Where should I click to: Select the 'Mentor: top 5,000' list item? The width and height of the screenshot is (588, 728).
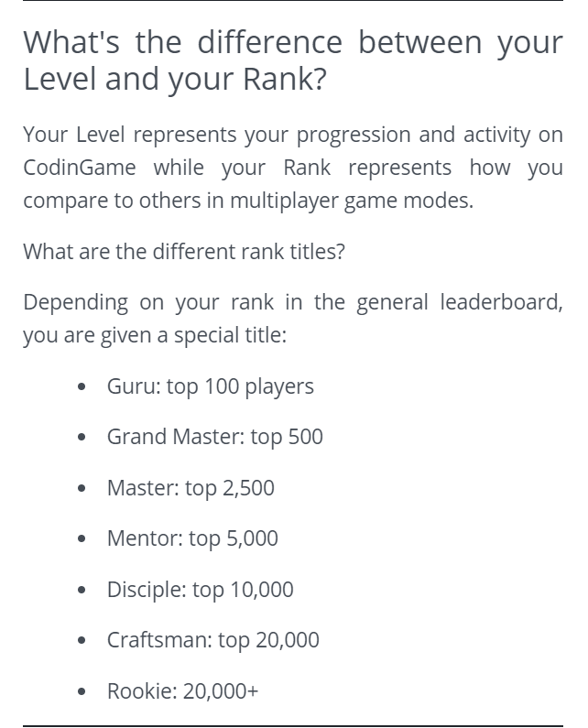point(192,538)
